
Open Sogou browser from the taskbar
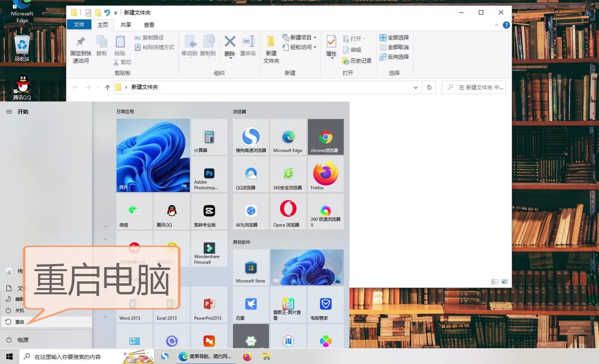[165, 357]
